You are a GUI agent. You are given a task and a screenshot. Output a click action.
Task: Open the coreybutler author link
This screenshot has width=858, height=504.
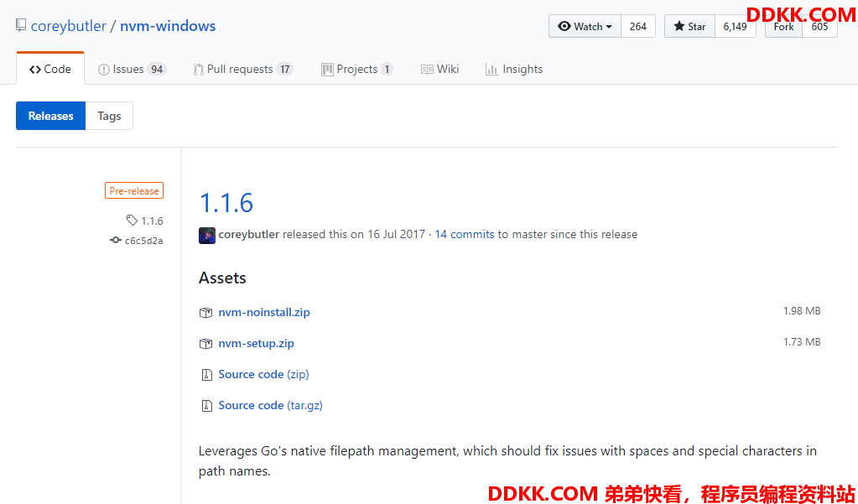pyautogui.click(x=249, y=234)
